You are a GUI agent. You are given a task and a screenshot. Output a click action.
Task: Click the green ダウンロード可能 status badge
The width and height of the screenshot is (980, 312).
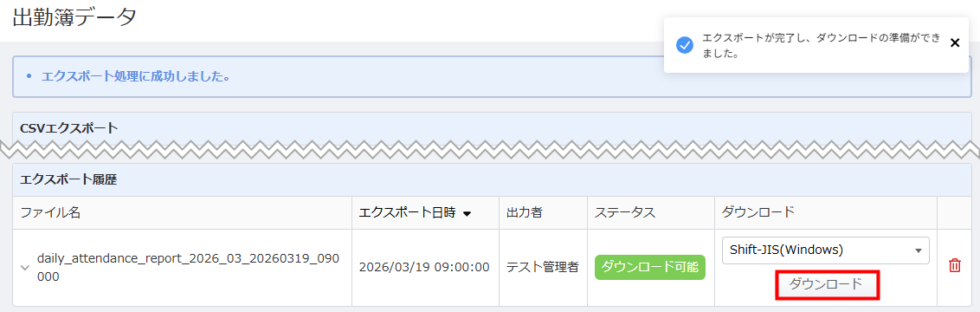[650, 267]
